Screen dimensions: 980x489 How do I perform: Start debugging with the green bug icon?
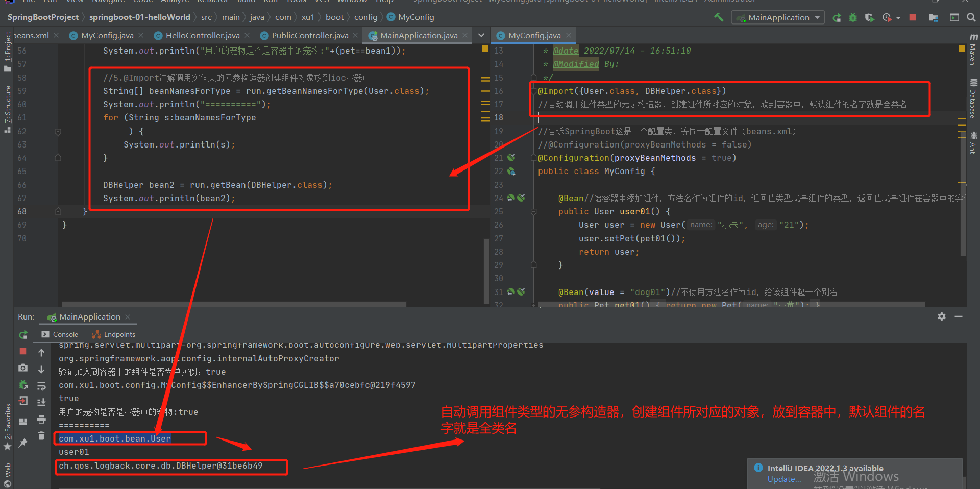[x=852, y=17]
